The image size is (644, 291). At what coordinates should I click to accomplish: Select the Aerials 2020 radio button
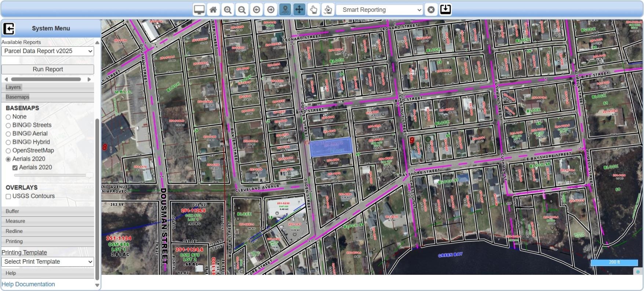pyautogui.click(x=8, y=159)
